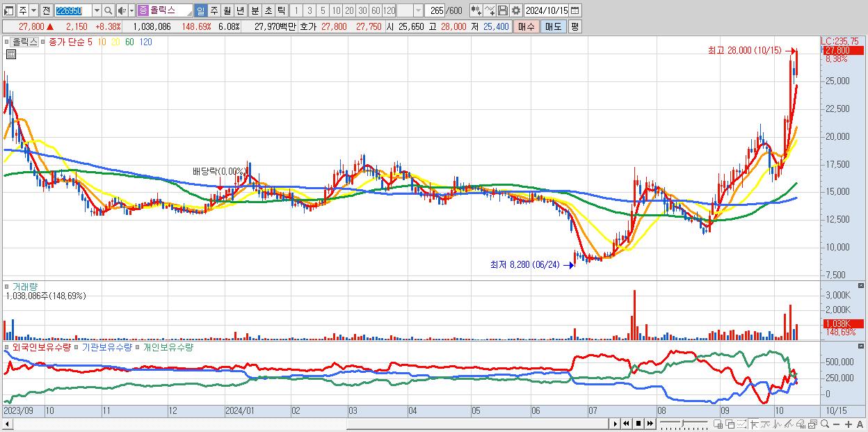
Task: Select the daily '일' period tab
Action: (200, 10)
